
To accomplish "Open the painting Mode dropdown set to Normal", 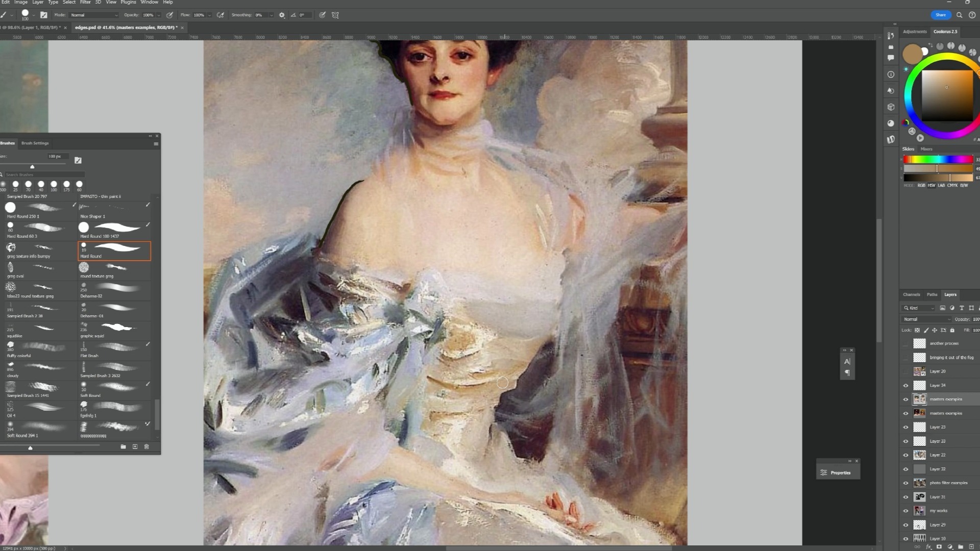I will [94, 15].
